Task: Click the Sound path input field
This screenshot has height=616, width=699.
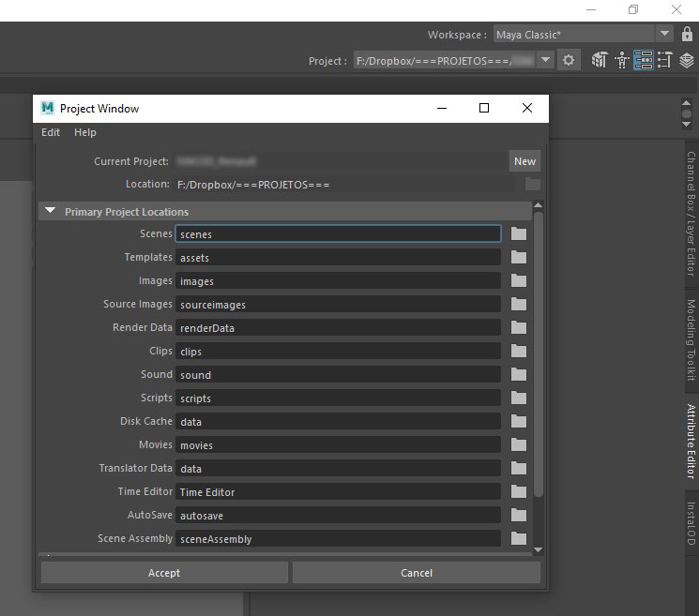Action: point(338,375)
